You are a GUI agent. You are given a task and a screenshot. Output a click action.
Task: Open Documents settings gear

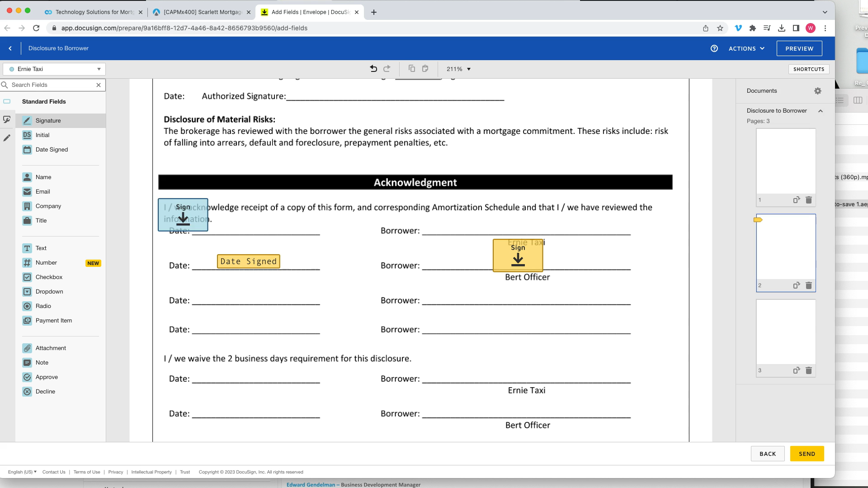(818, 91)
